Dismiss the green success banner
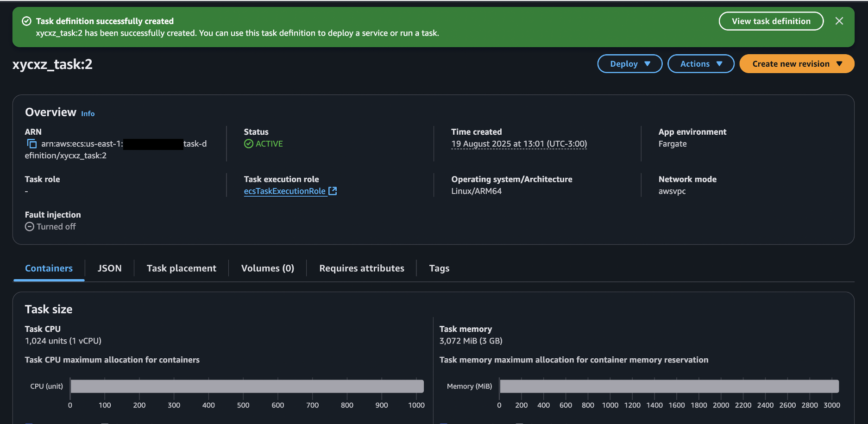This screenshot has height=424, width=868. pyautogui.click(x=839, y=21)
